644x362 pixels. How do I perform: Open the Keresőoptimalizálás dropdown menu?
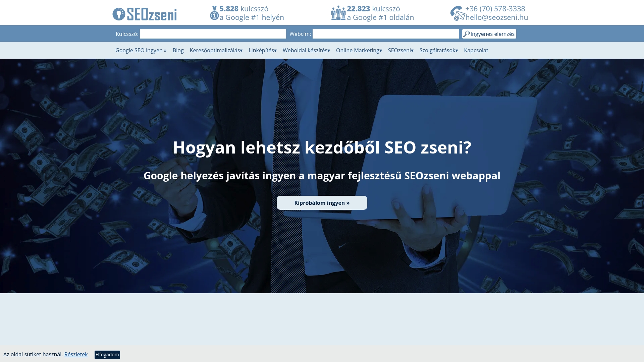(x=215, y=50)
